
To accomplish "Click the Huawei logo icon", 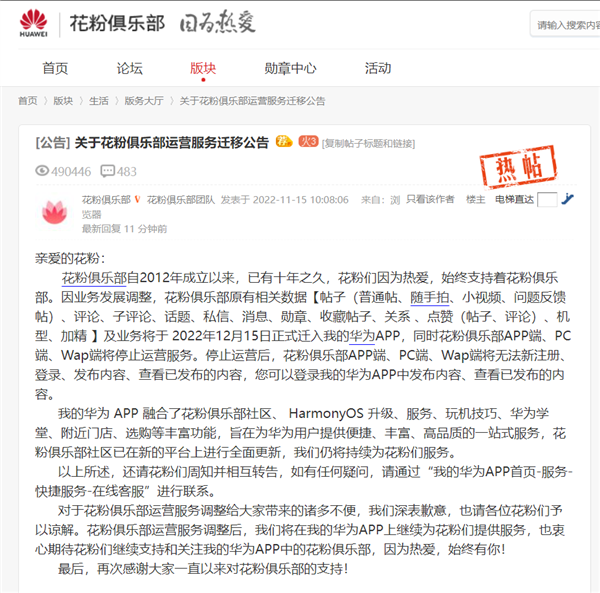I will pos(34,23).
